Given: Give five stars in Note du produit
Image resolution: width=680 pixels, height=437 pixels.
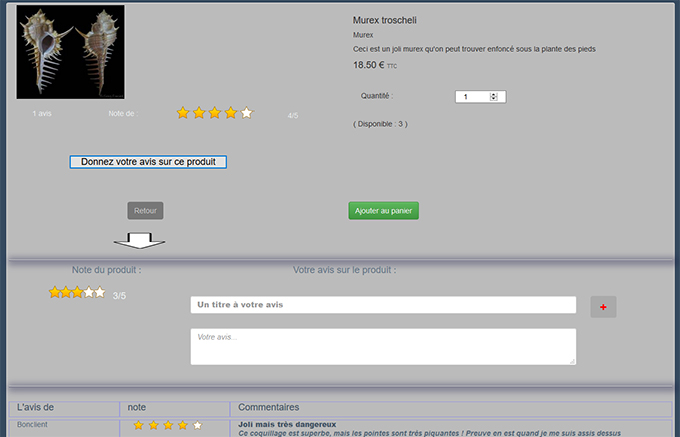Looking at the screenshot, I should [x=100, y=292].
